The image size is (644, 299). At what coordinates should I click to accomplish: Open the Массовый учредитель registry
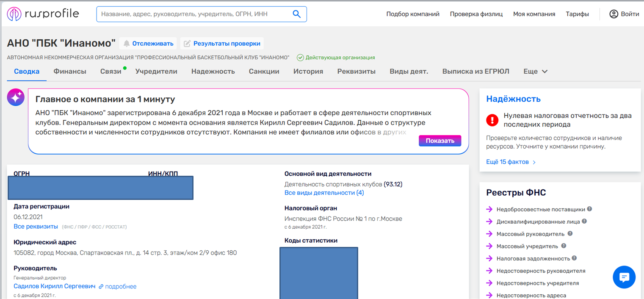(x=527, y=246)
